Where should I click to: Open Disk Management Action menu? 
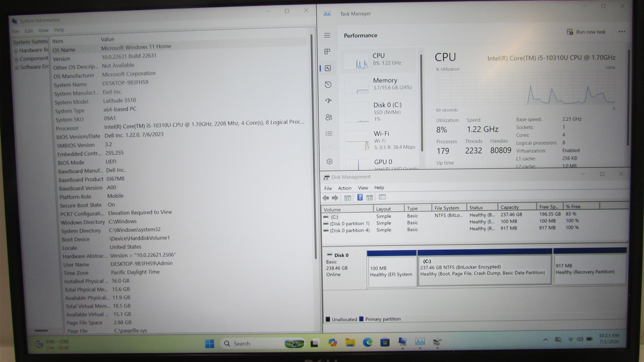point(345,188)
